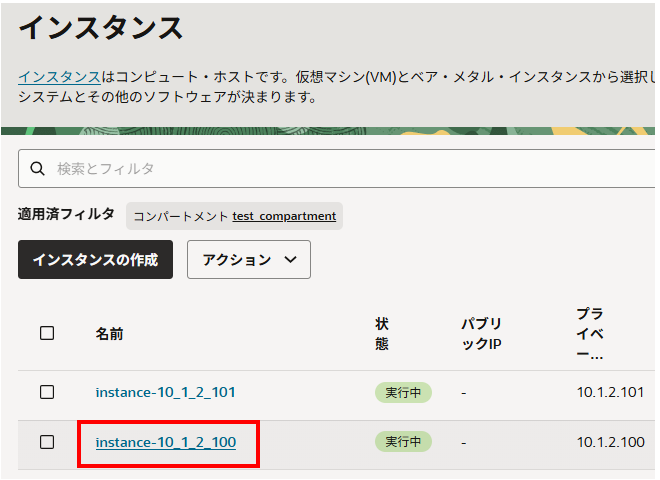The height and width of the screenshot is (480, 660).
Task: Focus the 検索とフィルタ search field
Action: point(340,169)
